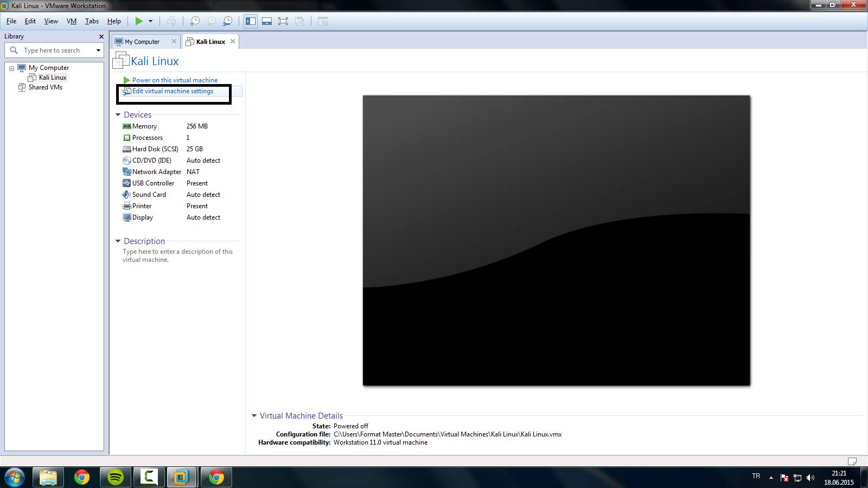Open the Windows Start menu
Image resolution: width=868 pixels, height=488 pixels.
tap(14, 477)
